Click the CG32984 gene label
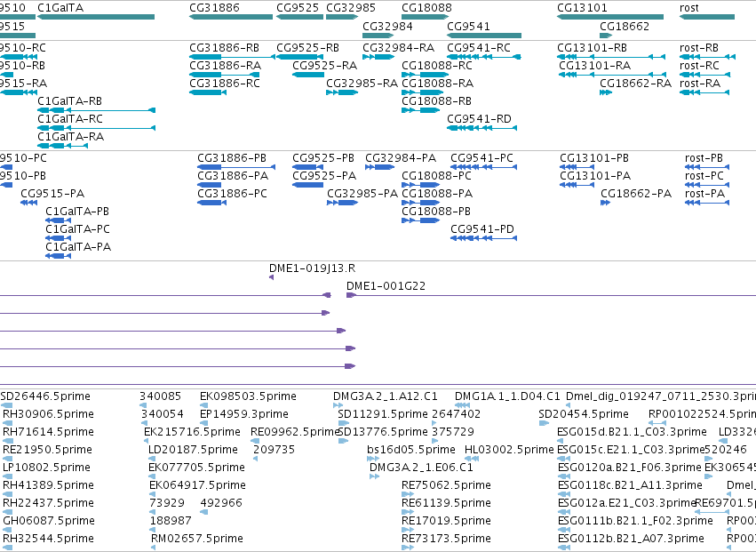 (x=387, y=26)
